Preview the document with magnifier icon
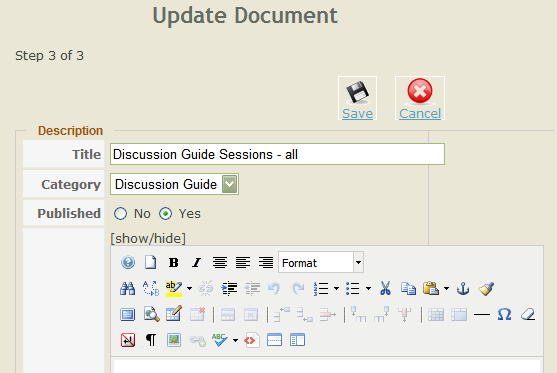Screen dimensions: 557x373 151,314
